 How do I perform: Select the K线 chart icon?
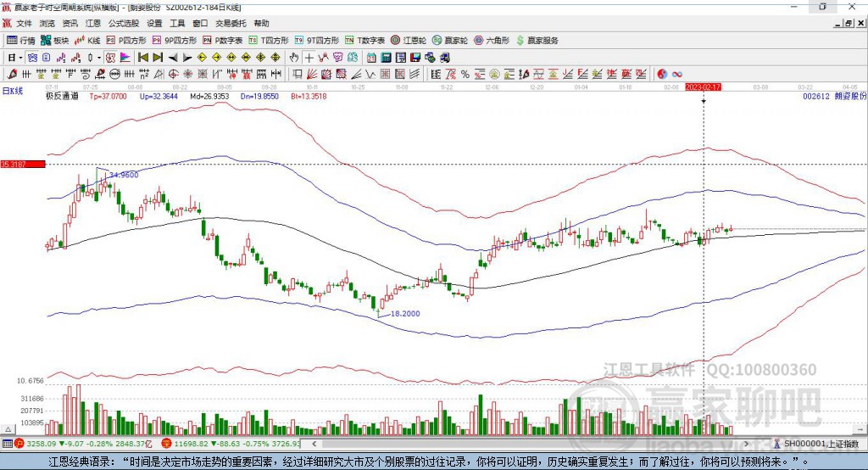click(89, 40)
